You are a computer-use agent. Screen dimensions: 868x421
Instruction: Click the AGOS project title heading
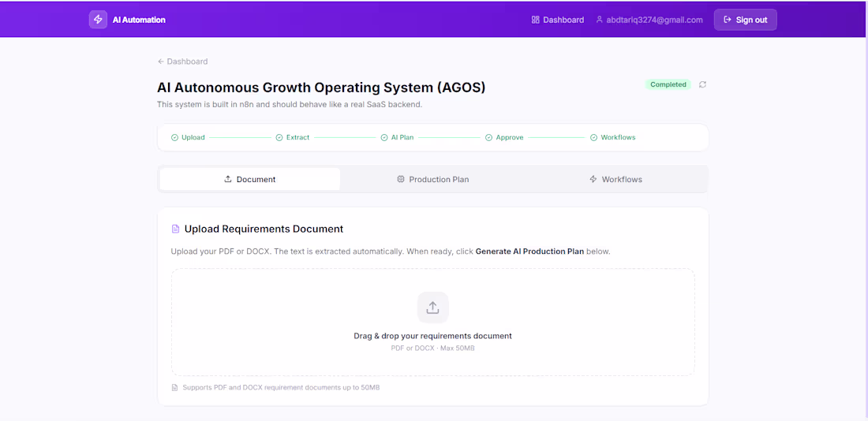321,88
